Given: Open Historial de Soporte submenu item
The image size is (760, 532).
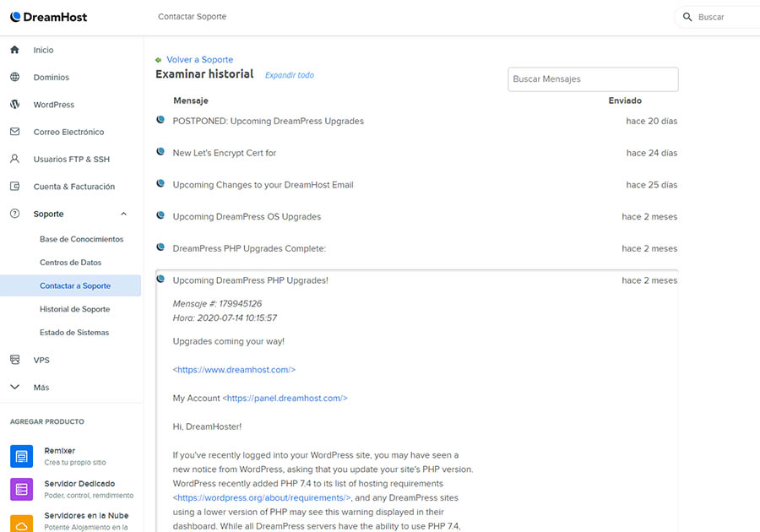Looking at the screenshot, I should 74,309.
